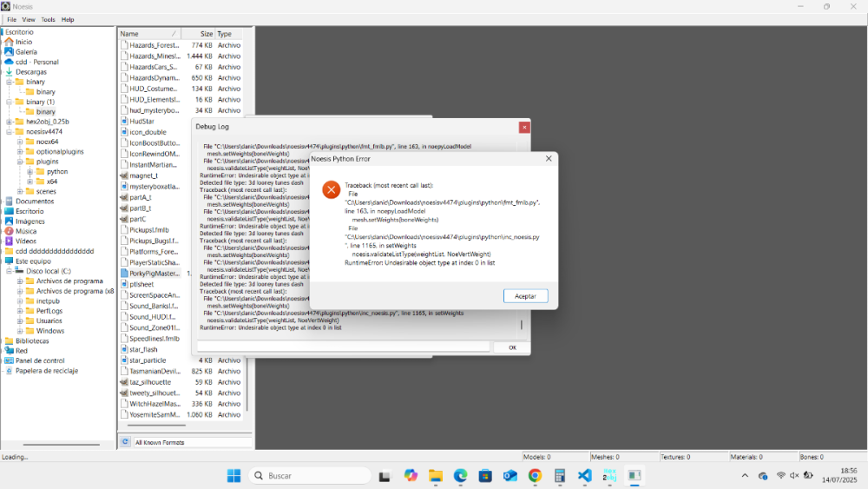The width and height of the screenshot is (868, 489).
Task: Click the refresh icon beside All Known Formats
Action: click(125, 442)
